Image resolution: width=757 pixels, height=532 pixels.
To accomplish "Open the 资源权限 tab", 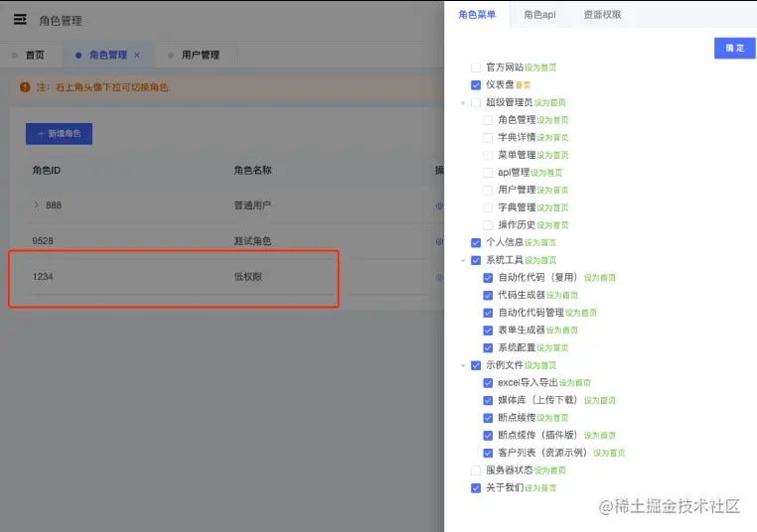I will click(602, 15).
